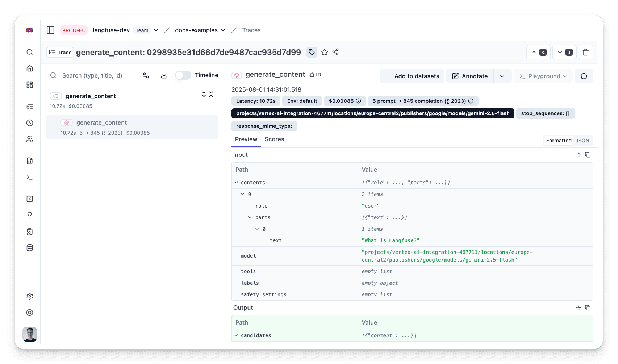
Task: Delete the trace using the trash icon
Action: 585,52
